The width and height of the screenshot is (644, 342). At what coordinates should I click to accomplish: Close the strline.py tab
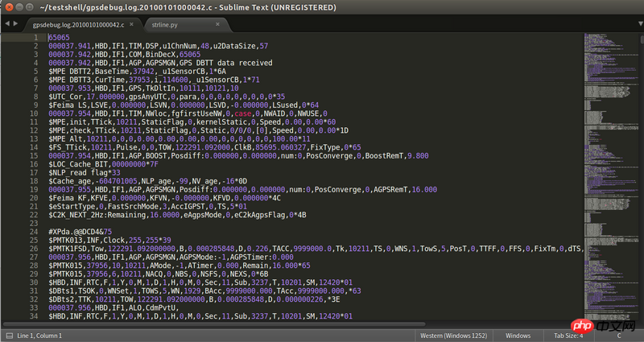217,24
